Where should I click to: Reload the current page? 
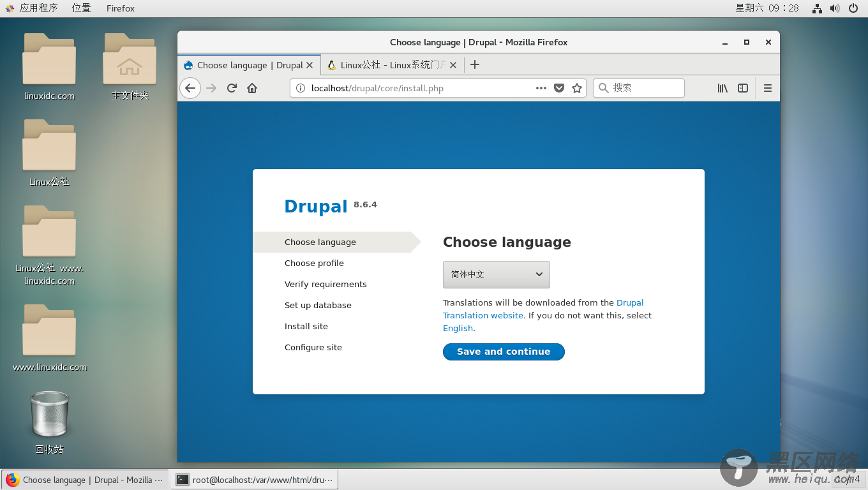(232, 88)
